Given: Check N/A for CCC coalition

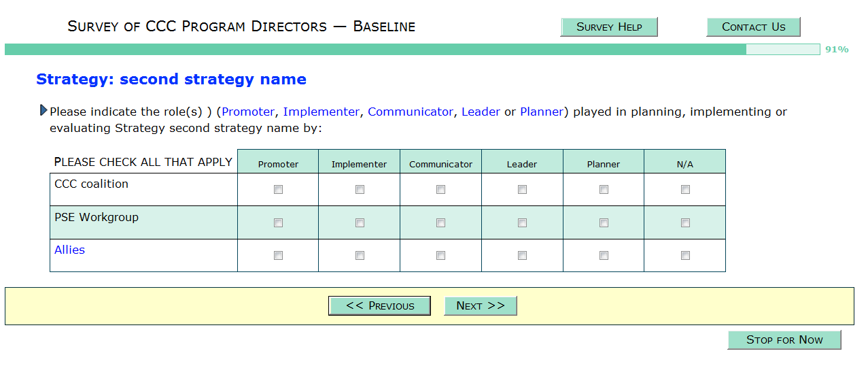Looking at the screenshot, I should pyautogui.click(x=685, y=190).
